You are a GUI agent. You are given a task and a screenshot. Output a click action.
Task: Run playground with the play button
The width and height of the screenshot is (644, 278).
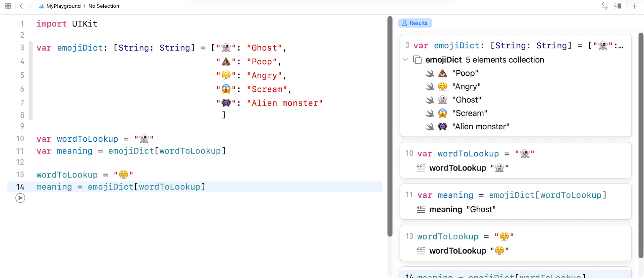tap(20, 198)
